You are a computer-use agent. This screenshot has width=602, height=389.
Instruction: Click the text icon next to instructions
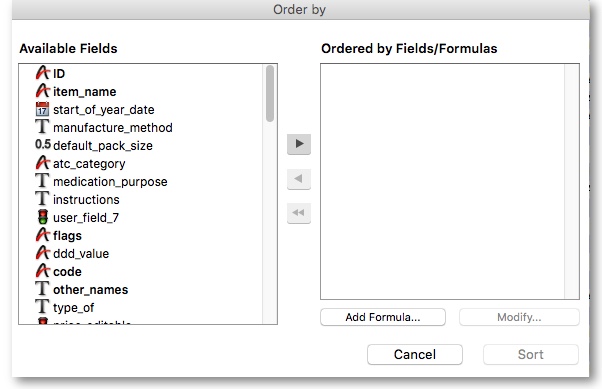click(x=42, y=199)
